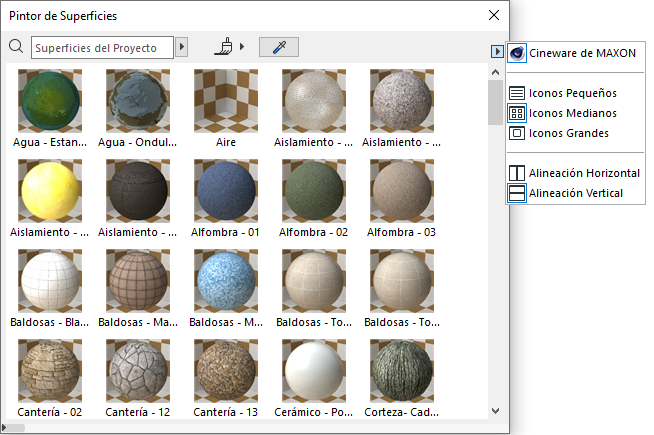Select the dark black Aislamiento surface
This screenshot has height=435, width=654.
coord(138,191)
